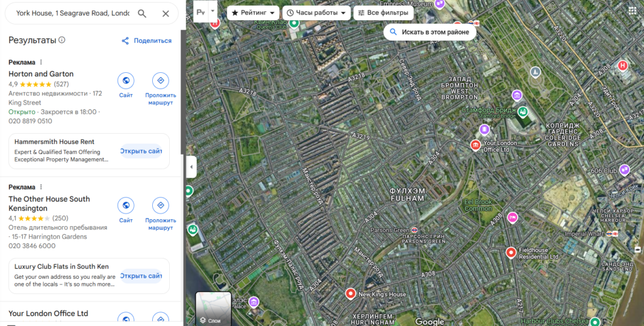Click the Google apps grid icon

pos(633,11)
